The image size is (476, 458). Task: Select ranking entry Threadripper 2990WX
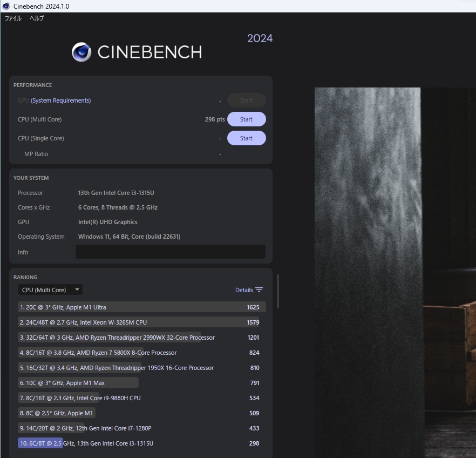[142, 338]
